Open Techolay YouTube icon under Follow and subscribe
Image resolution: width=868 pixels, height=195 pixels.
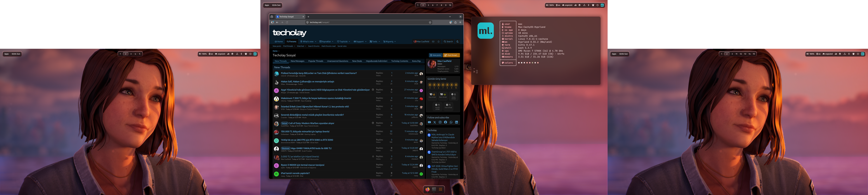(429, 122)
